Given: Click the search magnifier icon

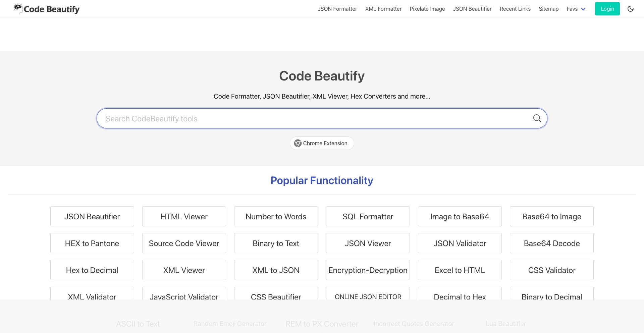Looking at the screenshot, I should 537,118.
